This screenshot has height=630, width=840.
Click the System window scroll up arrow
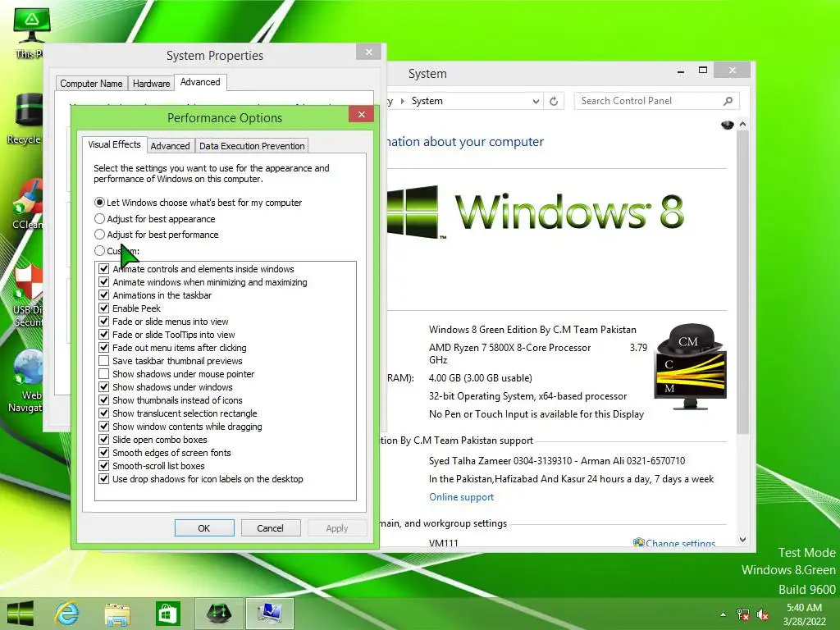(x=742, y=125)
